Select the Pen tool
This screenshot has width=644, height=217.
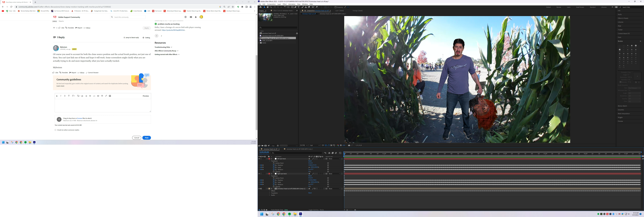tap(296, 7)
